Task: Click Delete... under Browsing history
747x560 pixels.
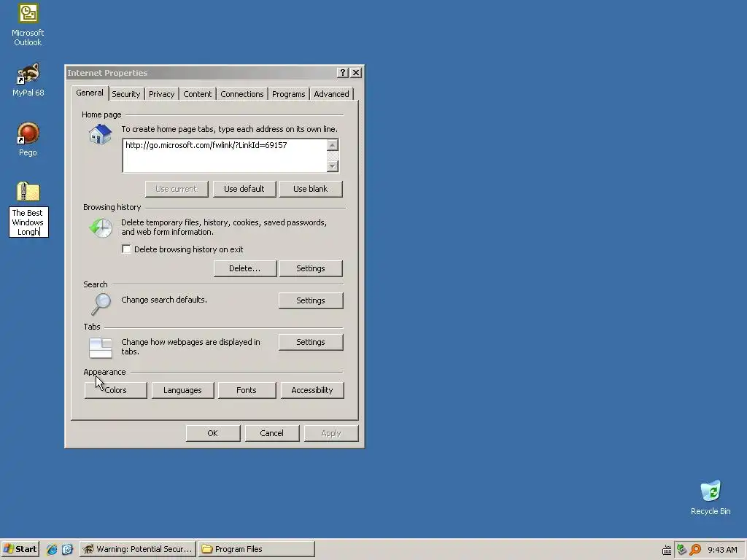Action: 244,268
